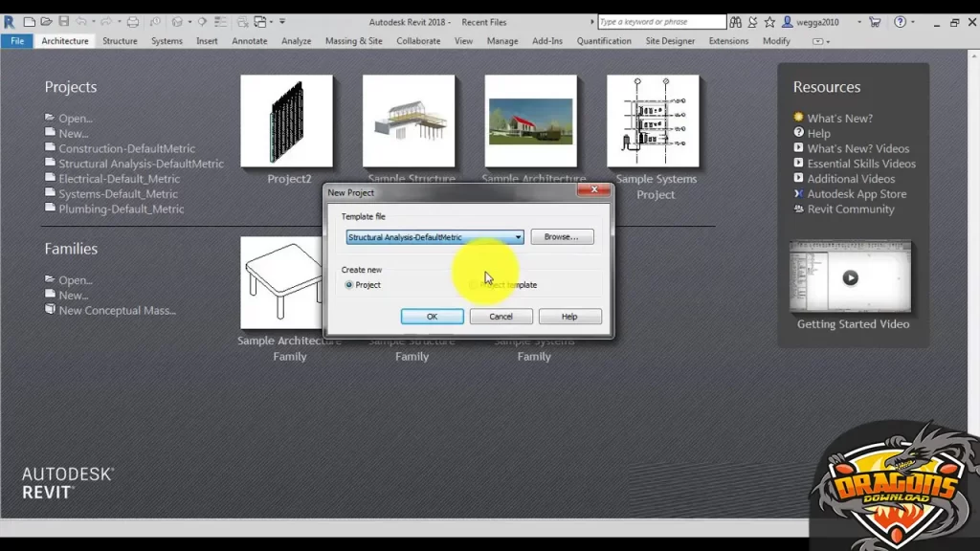Type in the keyword search field
The height and width of the screenshot is (551, 980).
pyautogui.click(x=660, y=21)
